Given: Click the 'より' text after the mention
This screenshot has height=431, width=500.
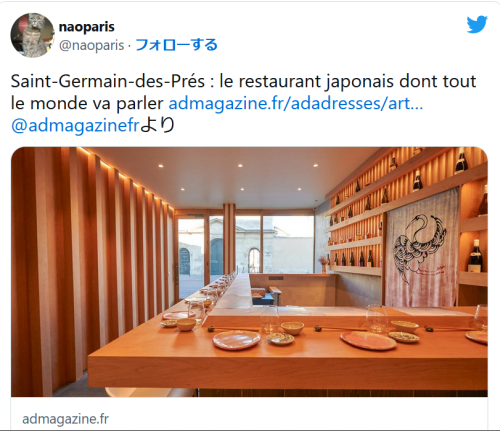Looking at the screenshot, I should click(x=157, y=125).
